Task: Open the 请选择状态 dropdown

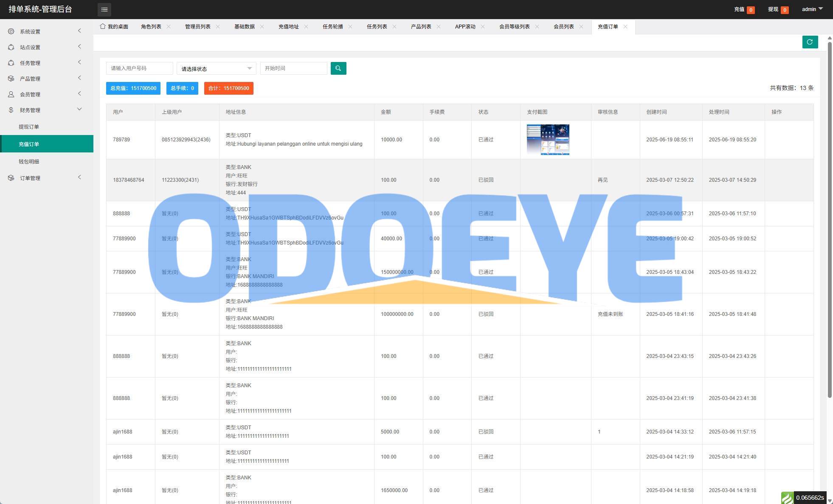Action: coord(216,68)
